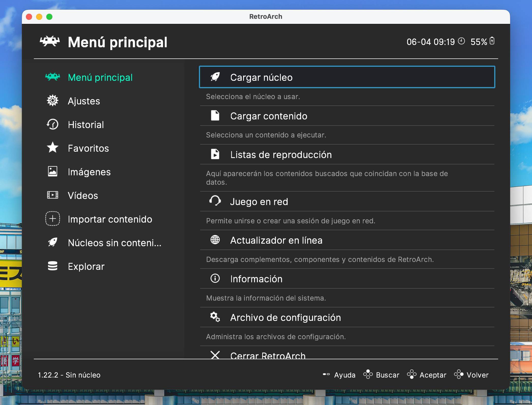The height and width of the screenshot is (405, 532).
Task: Click the picture icon for Imágenes
Action: tap(53, 172)
